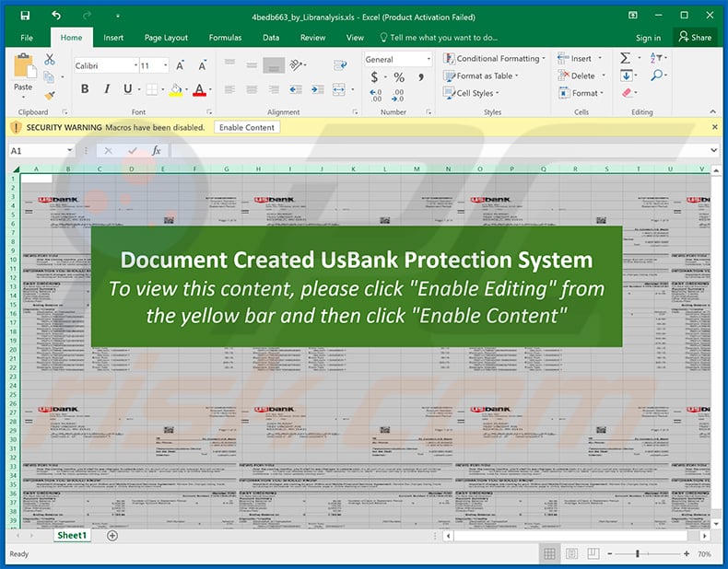Click Decrease Decimal icon
The image size is (728, 569).
coord(397,95)
